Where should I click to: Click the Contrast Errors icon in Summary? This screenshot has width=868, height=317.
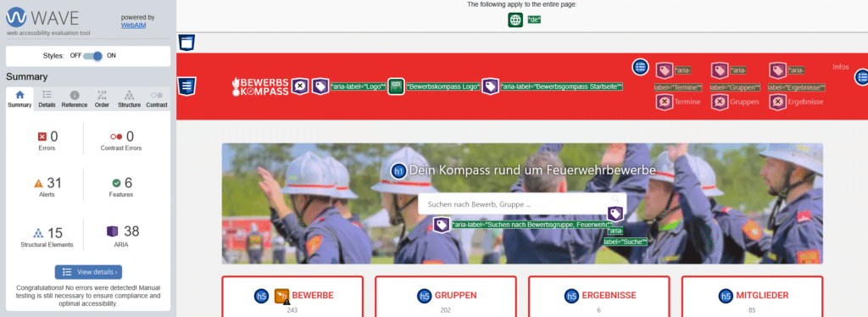(115, 136)
